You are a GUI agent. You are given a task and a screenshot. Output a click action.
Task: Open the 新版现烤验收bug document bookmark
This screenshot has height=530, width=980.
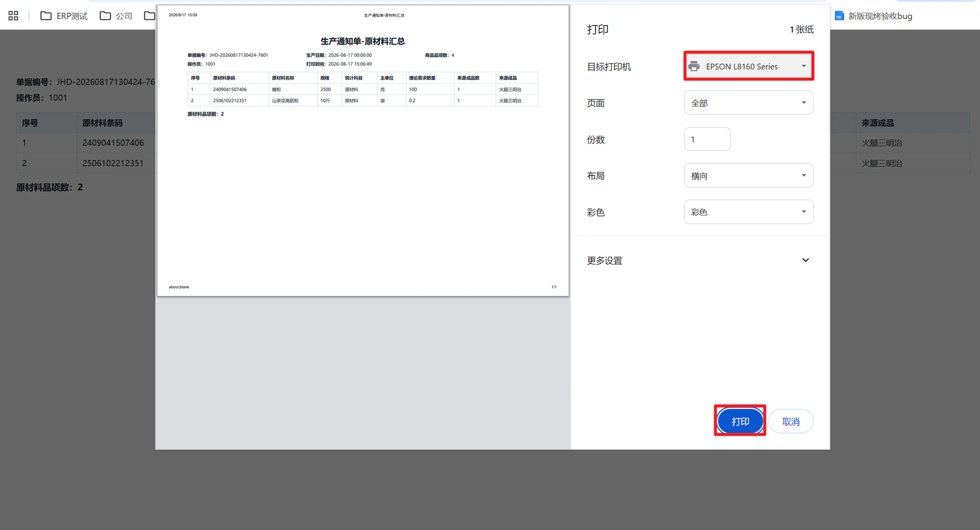pyautogui.click(x=873, y=16)
